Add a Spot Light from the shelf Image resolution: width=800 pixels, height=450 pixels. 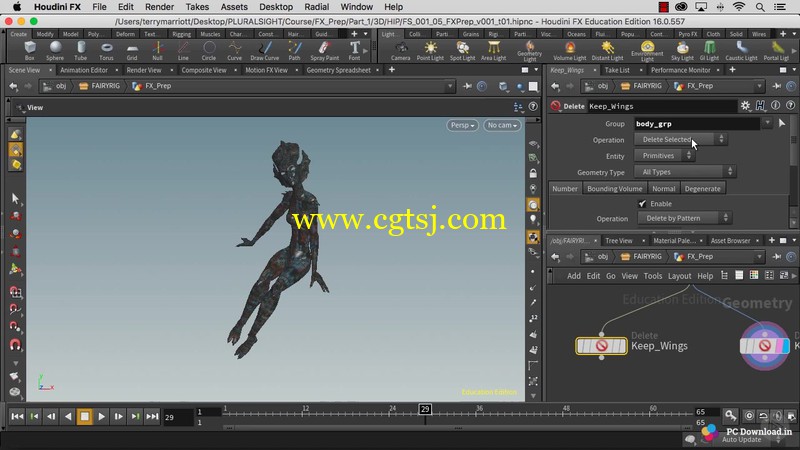click(463, 51)
